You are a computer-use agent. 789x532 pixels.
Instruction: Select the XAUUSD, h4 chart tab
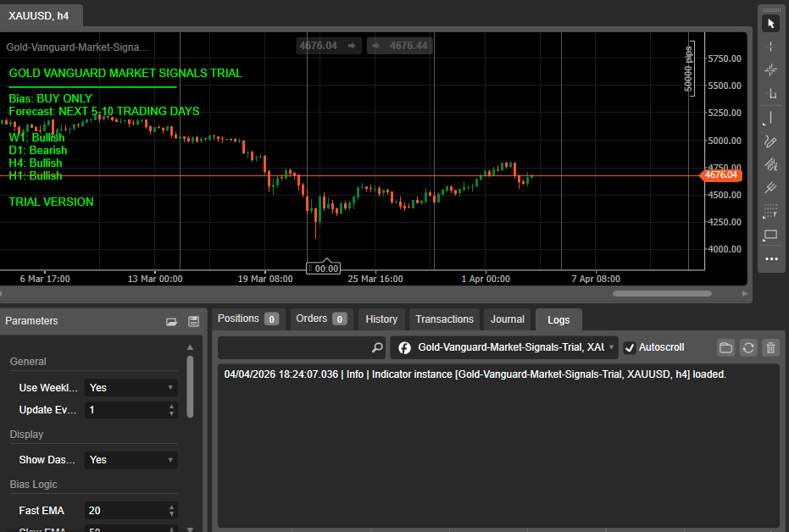click(41, 15)
